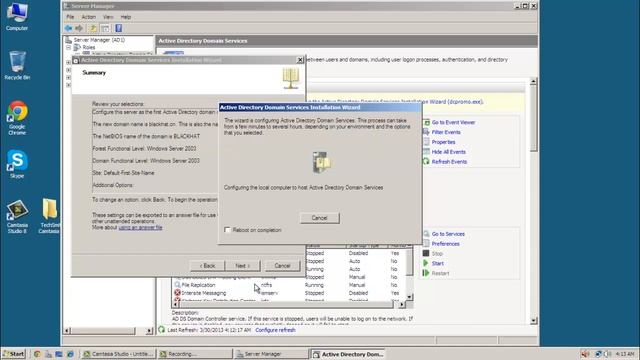The height and width of the screenshot is (360, 640).
Task: Click the blue Help toolbar icon
Action: point(118,28)
